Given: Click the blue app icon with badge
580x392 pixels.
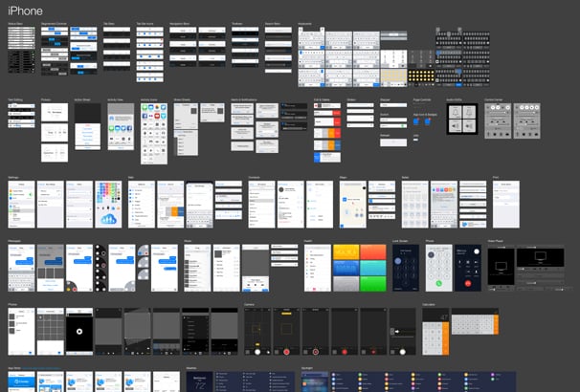Looking at the screenshot, I should 416,121.
